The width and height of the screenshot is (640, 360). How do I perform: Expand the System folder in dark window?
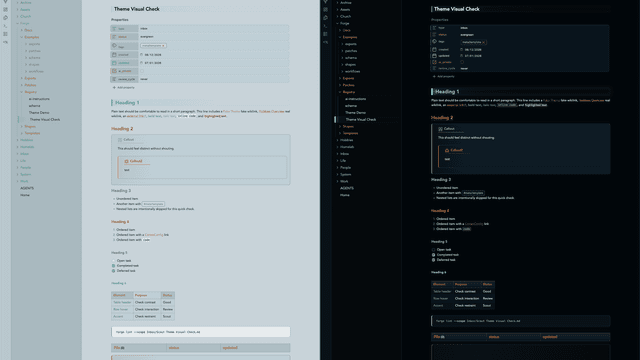338,175
